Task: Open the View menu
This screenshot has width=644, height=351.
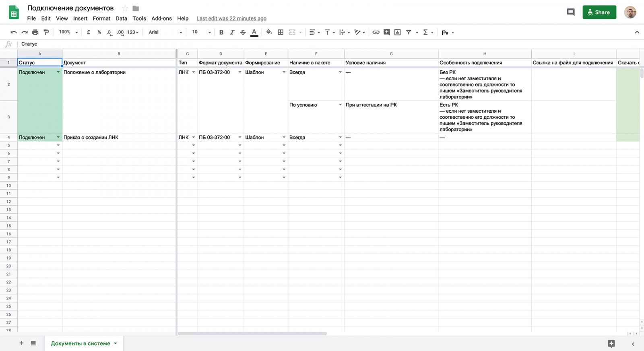Action: click(x=62, y=19)
